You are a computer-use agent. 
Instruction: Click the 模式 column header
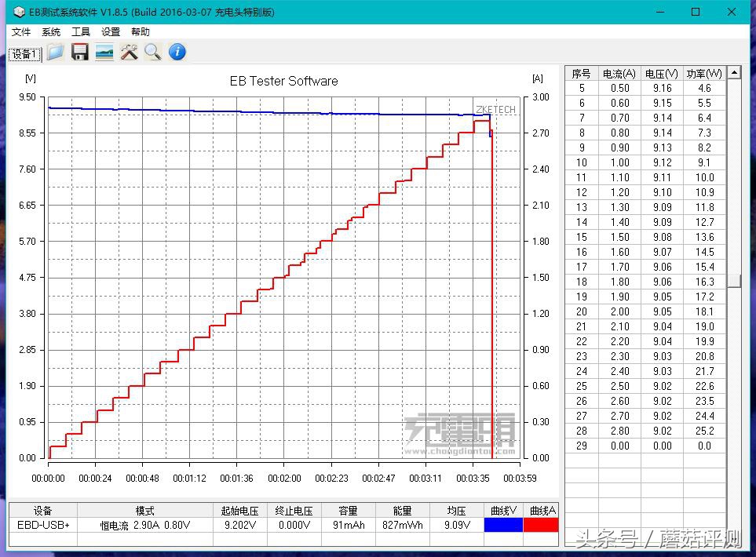(145, 510)
